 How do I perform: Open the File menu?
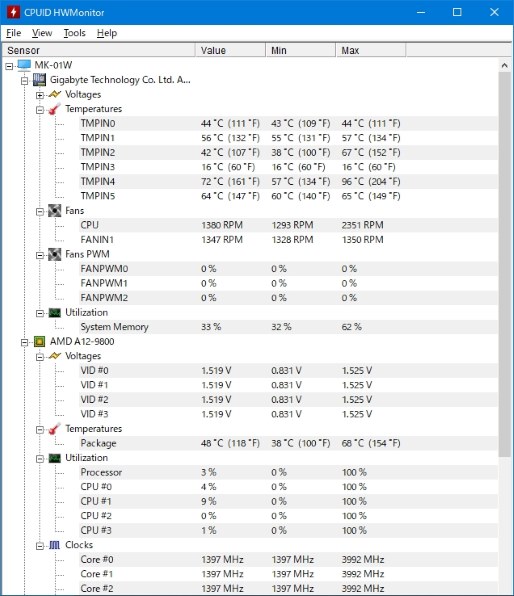tap(14, 33)
